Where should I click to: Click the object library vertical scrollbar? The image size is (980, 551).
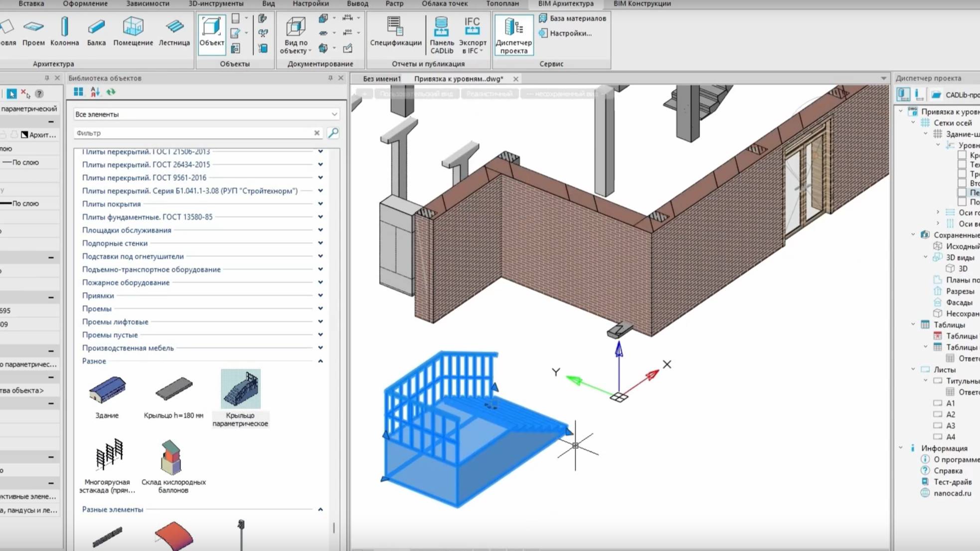coord(334,527)
